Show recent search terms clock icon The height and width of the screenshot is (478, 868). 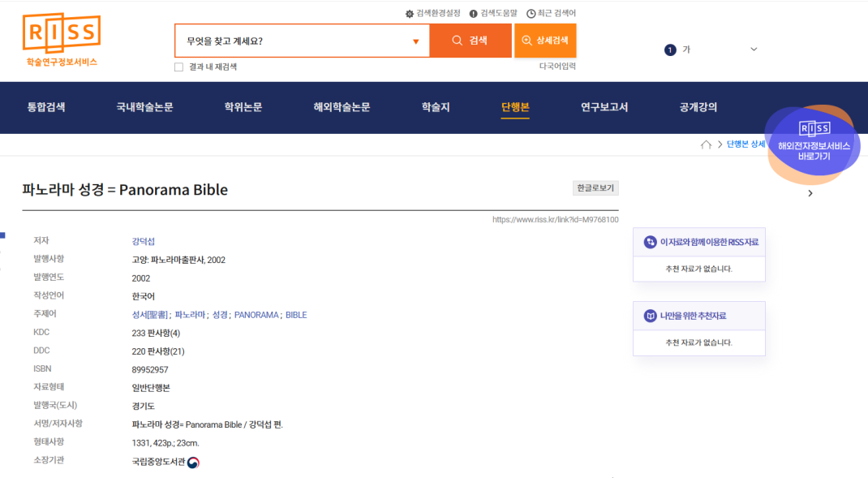click(x=531, y=14)
